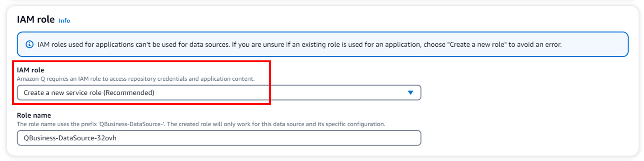This screenshot has height=161, width=644.
Task: Select "Create a new service role (Recommended)" text
Action: [x=89, y=93]
